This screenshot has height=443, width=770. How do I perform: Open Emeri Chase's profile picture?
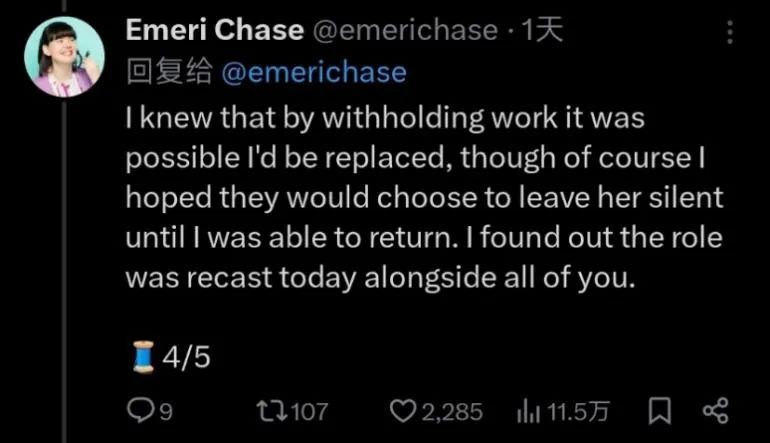(64, 55)
